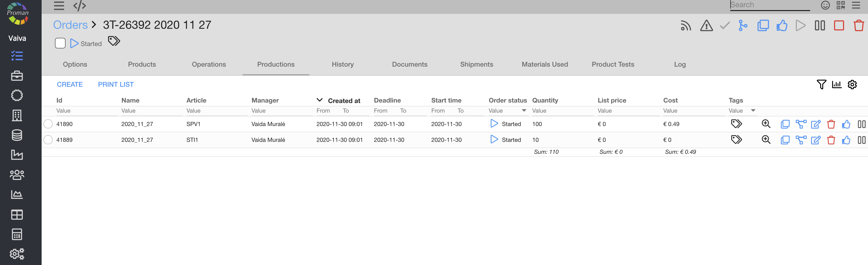The width and height of the screenshot is (868, 265).
Task: Switch to the Shipments tab
Action: (477, 64)
